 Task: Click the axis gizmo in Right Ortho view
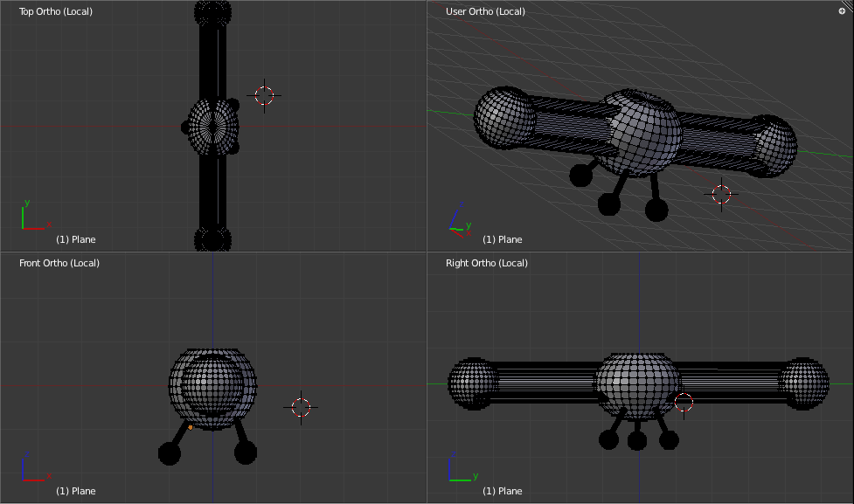459,469
